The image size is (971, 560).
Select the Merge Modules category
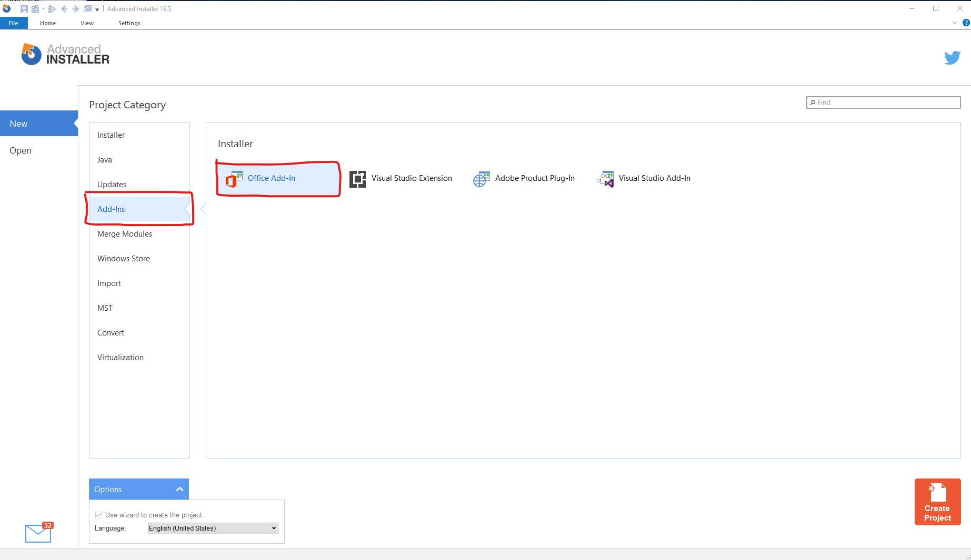[x=125, y=234]
